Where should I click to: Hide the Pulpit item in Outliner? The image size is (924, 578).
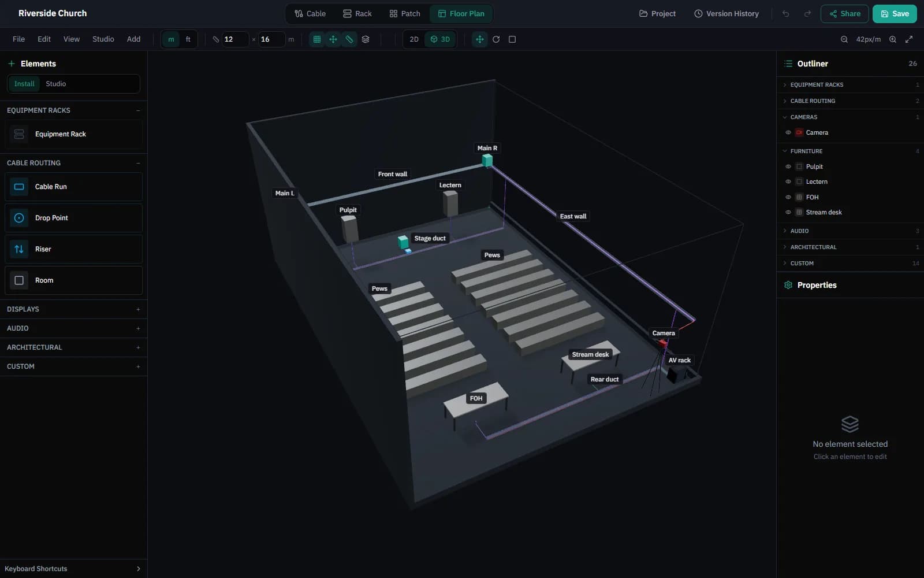pos(788,166)
